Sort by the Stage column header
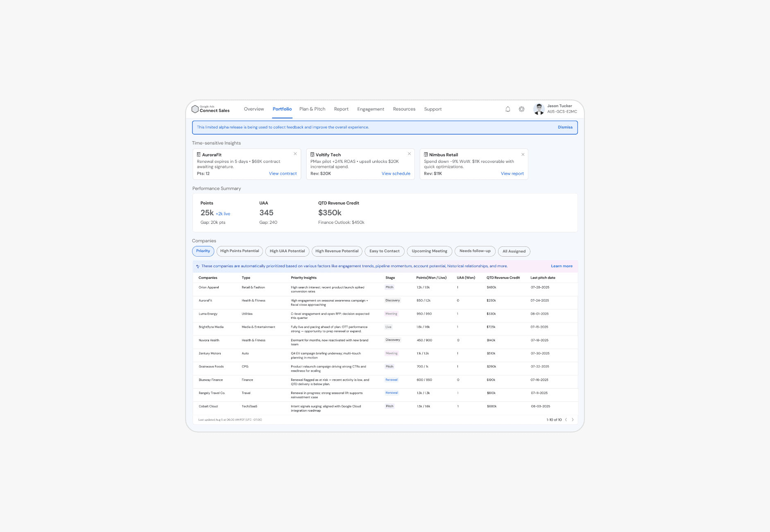Image resolution: width=770 pixels, height=532 pixels. 390,278
